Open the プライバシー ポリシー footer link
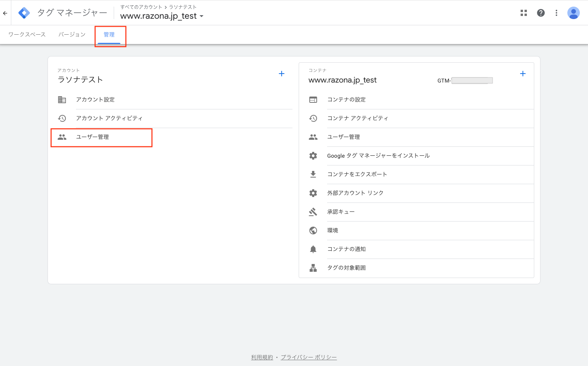The width and height of the screenshot is (588, 366). coord(309,357)
